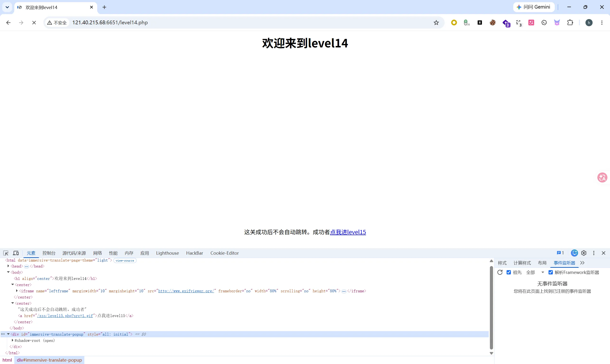The width and height of the screenshot is (610, 364).
Task: Stop page loading with the X button
Action: (34, 23)
